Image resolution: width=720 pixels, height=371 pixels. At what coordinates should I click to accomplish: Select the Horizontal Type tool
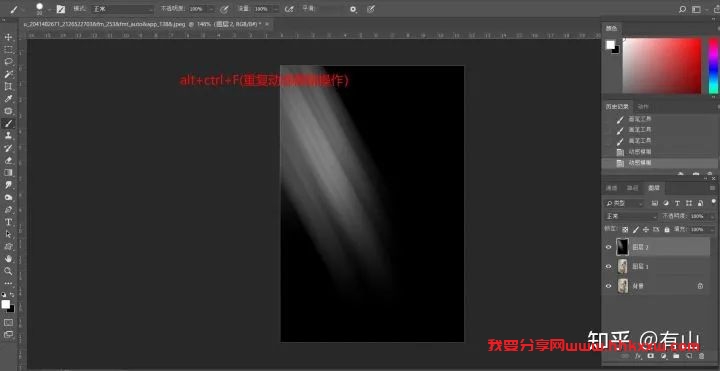8,222
